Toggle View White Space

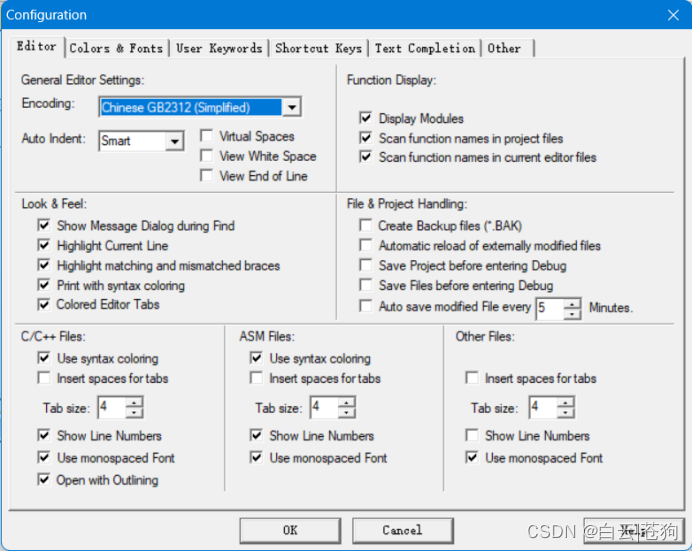[206, 156]
